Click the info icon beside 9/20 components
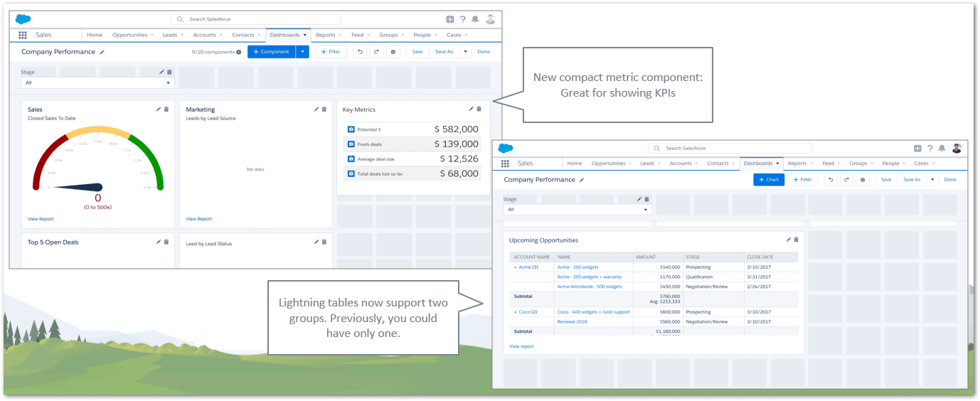 click(x=238, y=52)
